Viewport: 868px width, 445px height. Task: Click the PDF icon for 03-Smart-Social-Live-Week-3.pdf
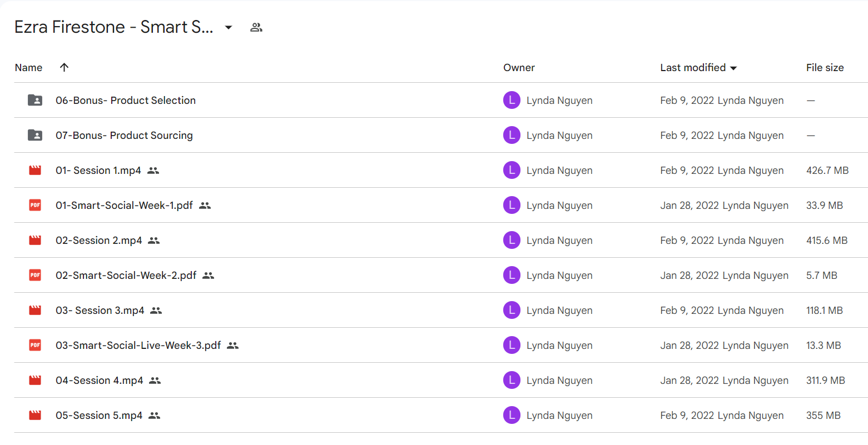point(35,345)
